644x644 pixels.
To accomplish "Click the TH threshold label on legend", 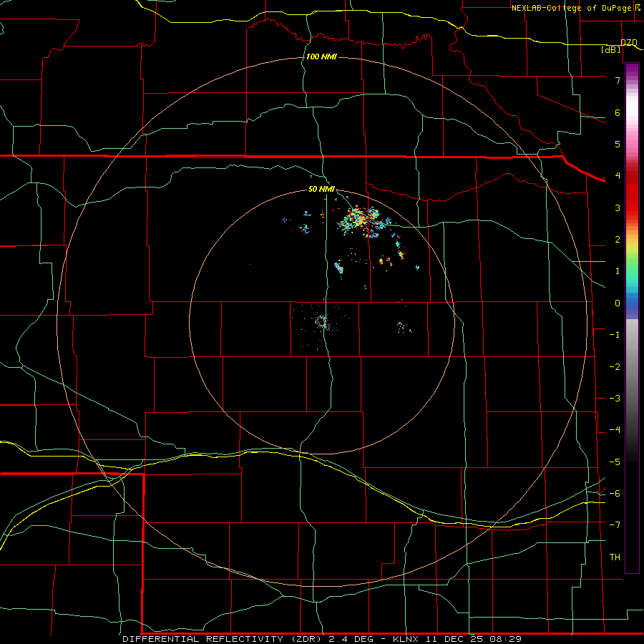I will [x=615, y=557].
